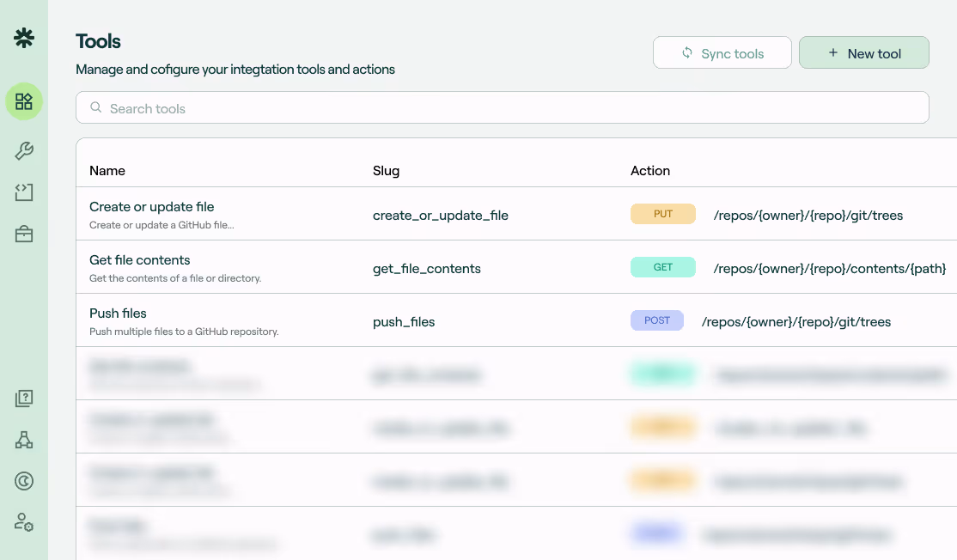This screenshot has width=957, height=560.
Task: Click the search magnifier icon in search bar
Action: 95,107
